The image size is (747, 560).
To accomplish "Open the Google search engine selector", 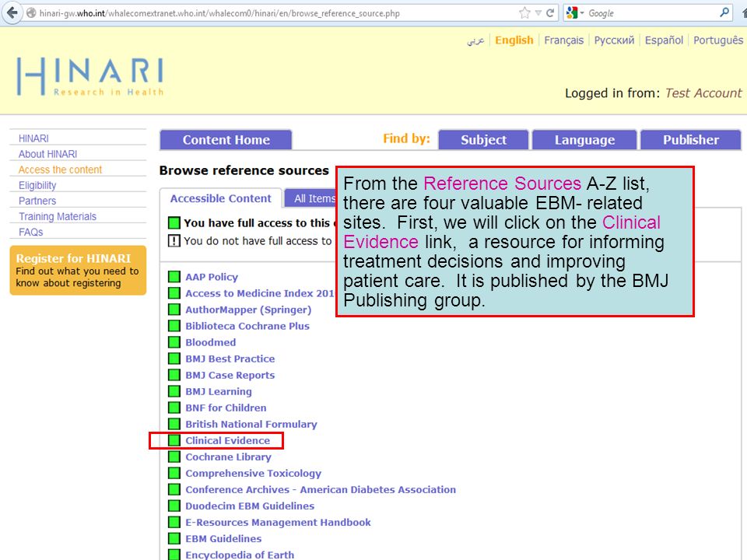I will [x=574, y=13].
